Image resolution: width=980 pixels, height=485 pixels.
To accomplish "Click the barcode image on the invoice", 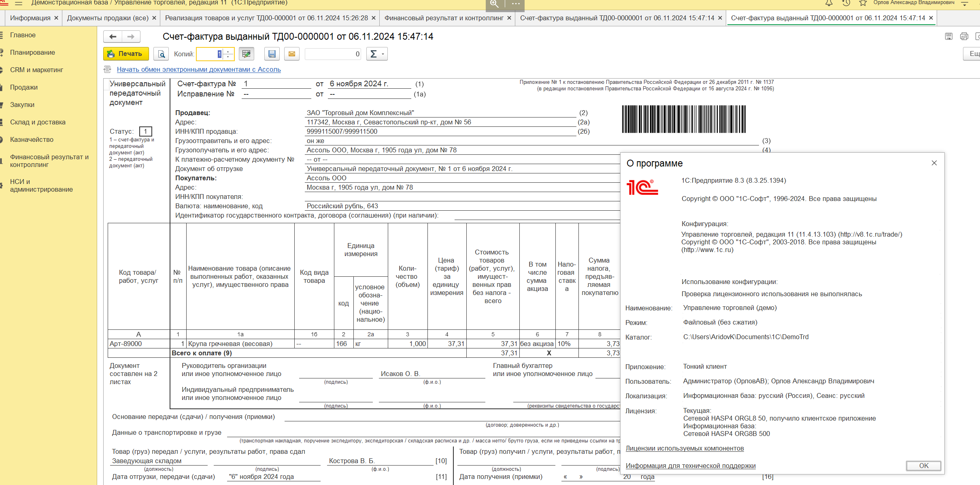I will pos(684,119).
